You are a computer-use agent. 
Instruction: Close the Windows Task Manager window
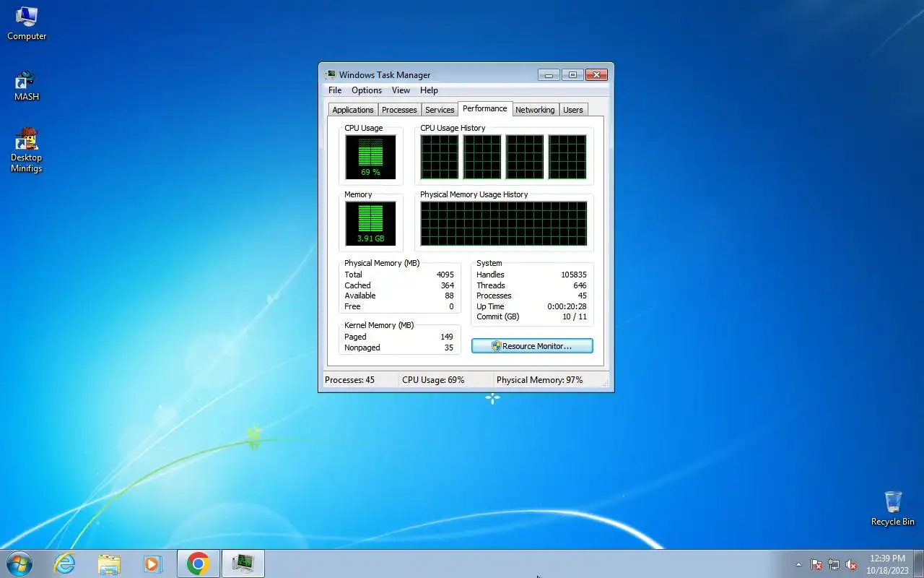coord(596,74)
